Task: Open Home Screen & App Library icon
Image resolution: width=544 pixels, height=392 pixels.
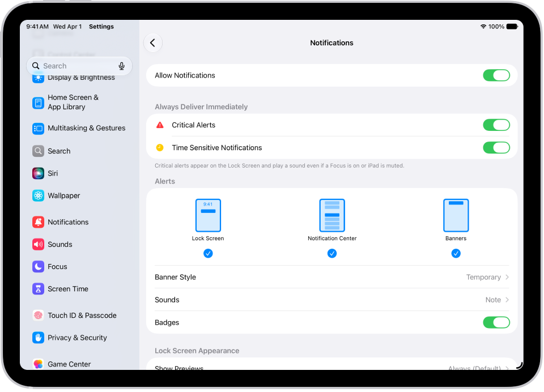Action: (x=38, y=103)
